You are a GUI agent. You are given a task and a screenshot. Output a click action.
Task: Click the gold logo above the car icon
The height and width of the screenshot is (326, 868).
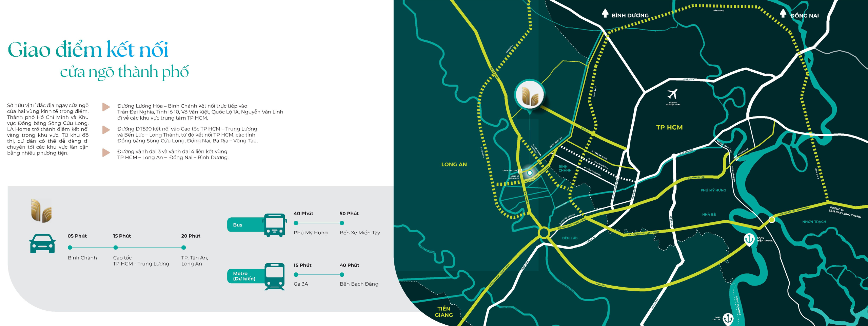(x=41, y=211)
